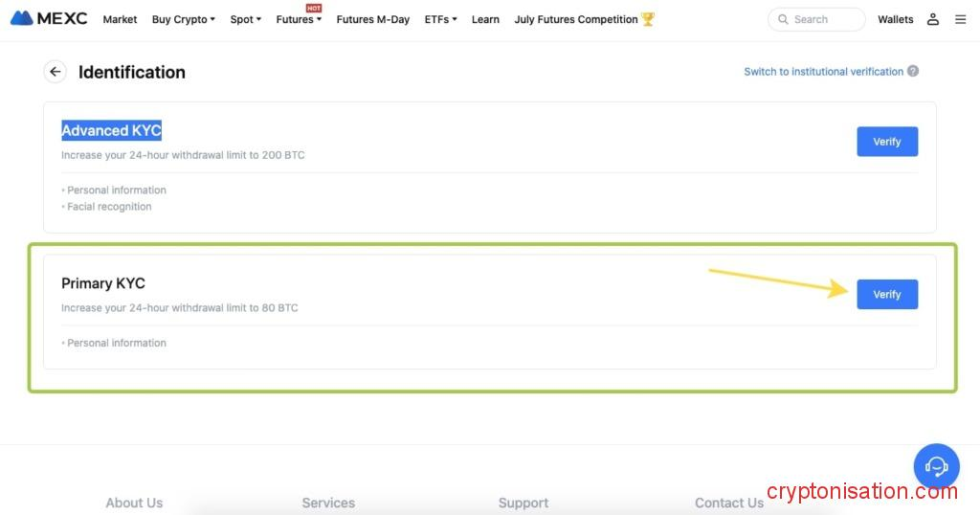
Task: Open the Learn menu item
Action: [x=485, y=19]
